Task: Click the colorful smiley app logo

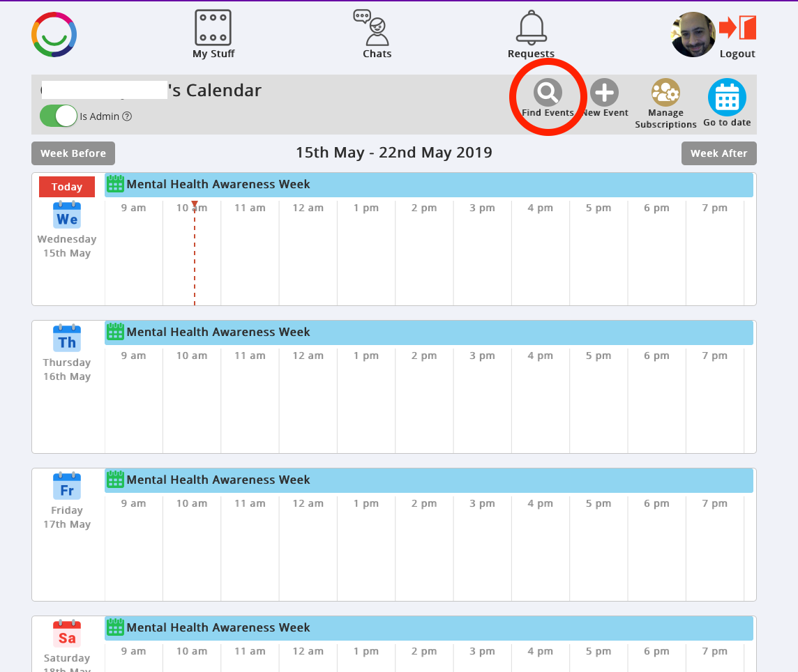Action: (54, 35)
